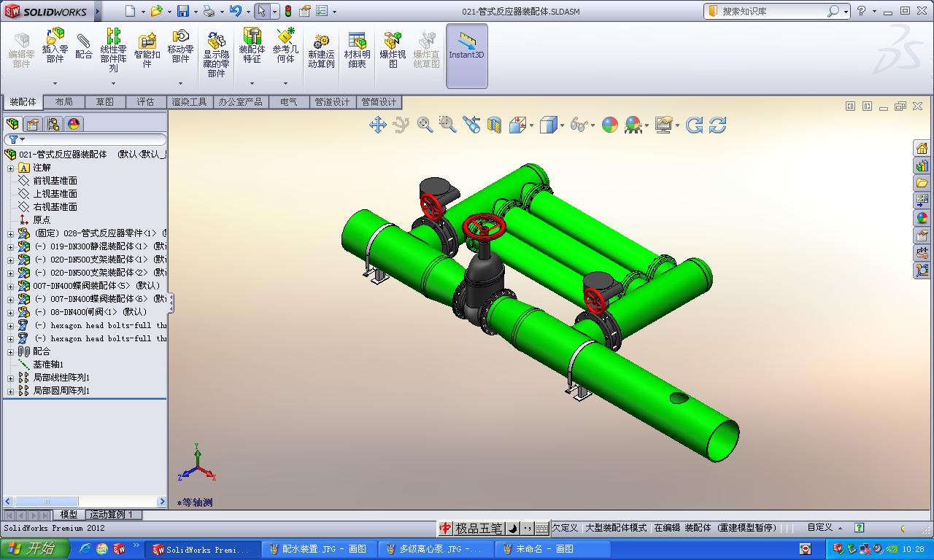The height and width of the screenshot is (560, 934).
Task: Open the 装配体特征 dropdown arrow
Action: 252,83
